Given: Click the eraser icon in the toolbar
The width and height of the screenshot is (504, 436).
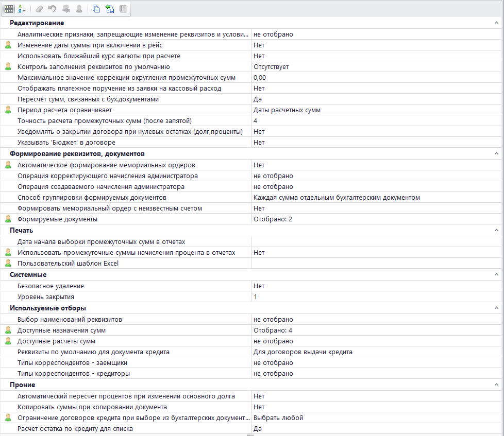Looking at the screenshot, I should 40,9.
